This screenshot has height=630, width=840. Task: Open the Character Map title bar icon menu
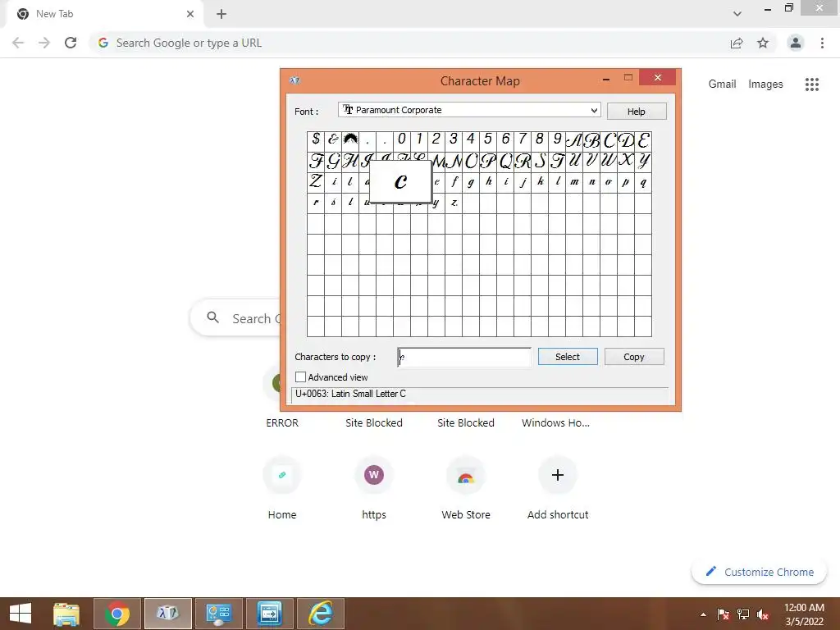pos(294,80)
